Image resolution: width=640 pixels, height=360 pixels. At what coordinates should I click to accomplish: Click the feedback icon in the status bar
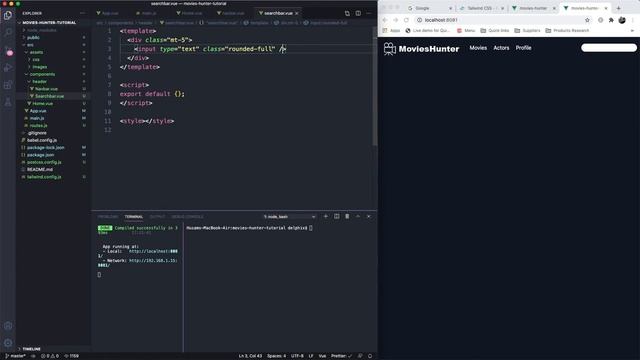360,356
